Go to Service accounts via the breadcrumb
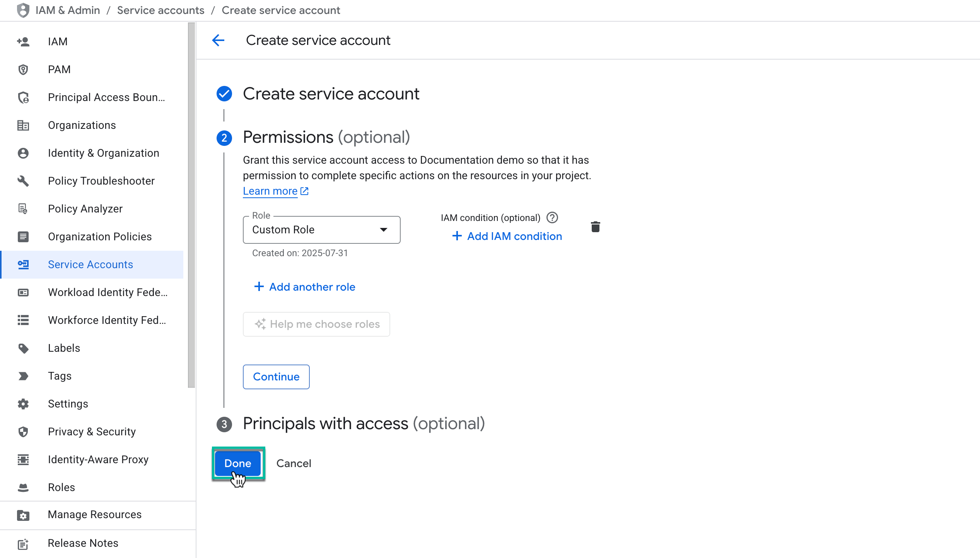 pos(160,10)
